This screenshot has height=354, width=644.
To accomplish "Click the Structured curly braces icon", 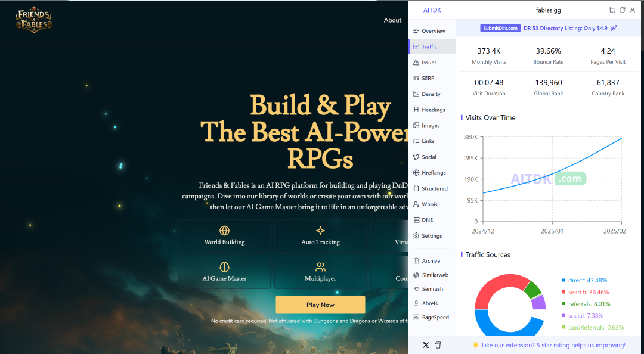I will pyautogui.click(x=416, y=188).
